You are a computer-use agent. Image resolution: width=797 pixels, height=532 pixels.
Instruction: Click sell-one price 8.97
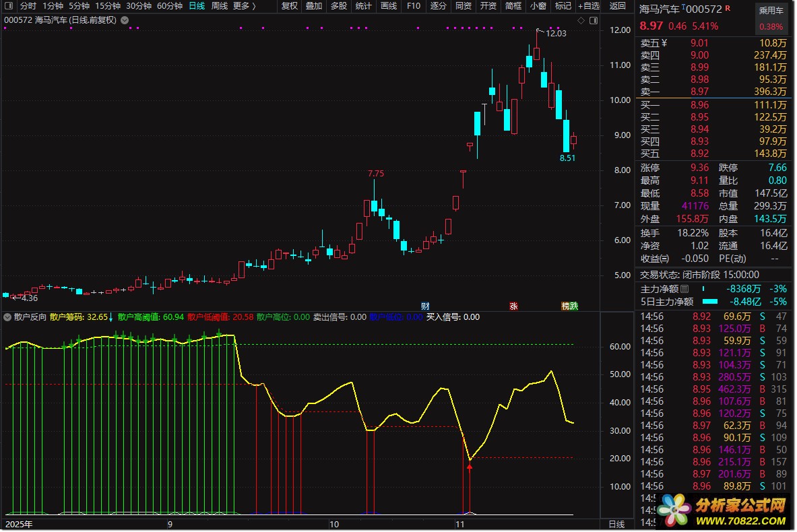(699, 92)
